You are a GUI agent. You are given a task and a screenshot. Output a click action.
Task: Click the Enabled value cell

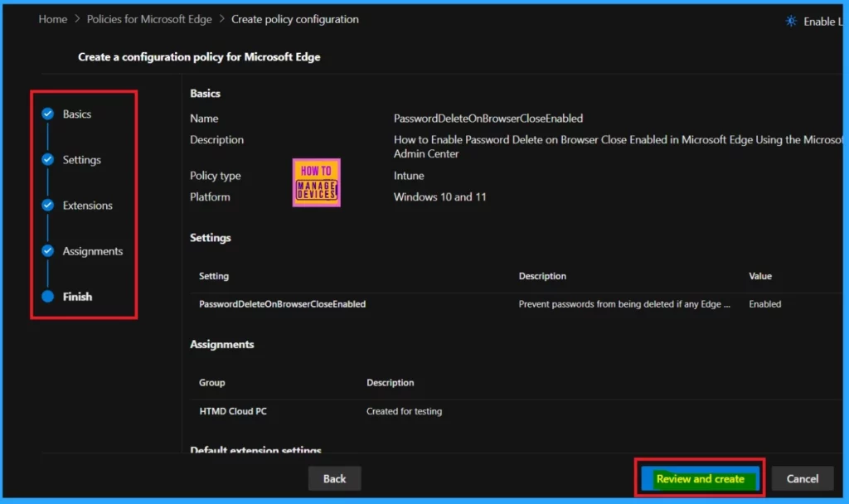pyautogui.click(x=765, y=304)
